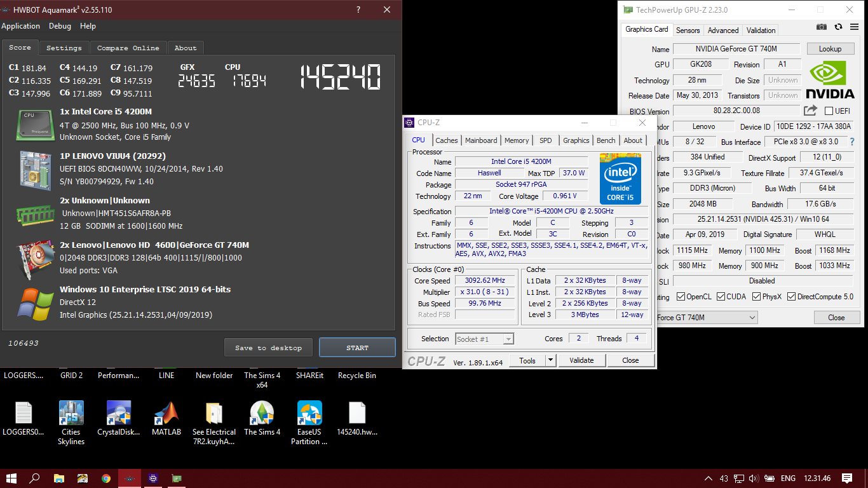Open taskbar search
Screen dimensions: 868x488
click(x=35, y=478)
